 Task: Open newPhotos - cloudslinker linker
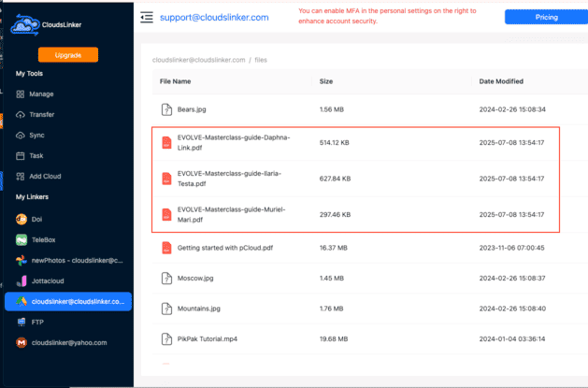tap(77, 260)
